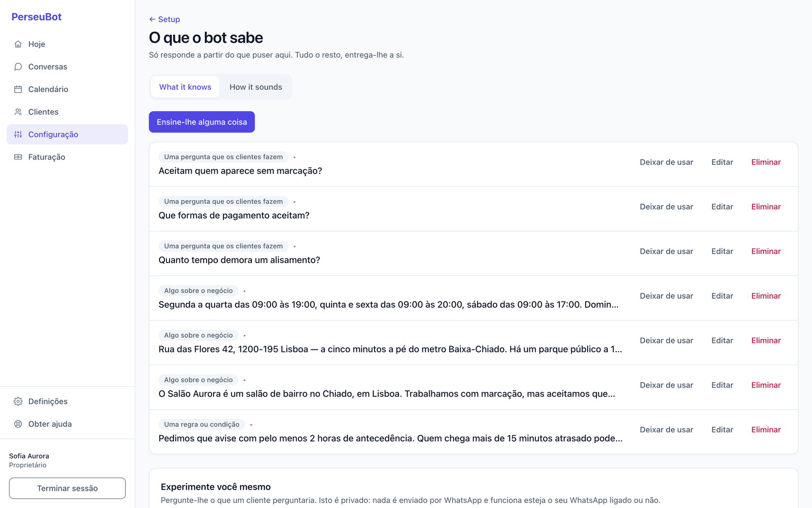Image resolution: width=812 pixels, height=508 pixels.
Task: Expand the 'Pedimos que avise' rule entry arrow
Action: [x=251, y=425]
